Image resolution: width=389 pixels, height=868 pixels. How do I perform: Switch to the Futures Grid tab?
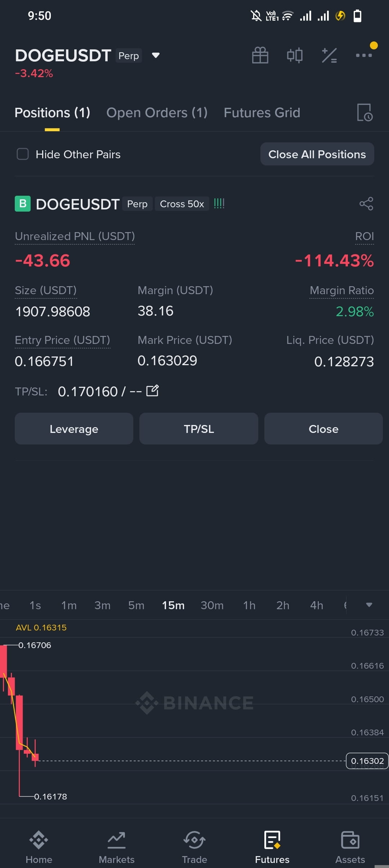click(262, 113)
